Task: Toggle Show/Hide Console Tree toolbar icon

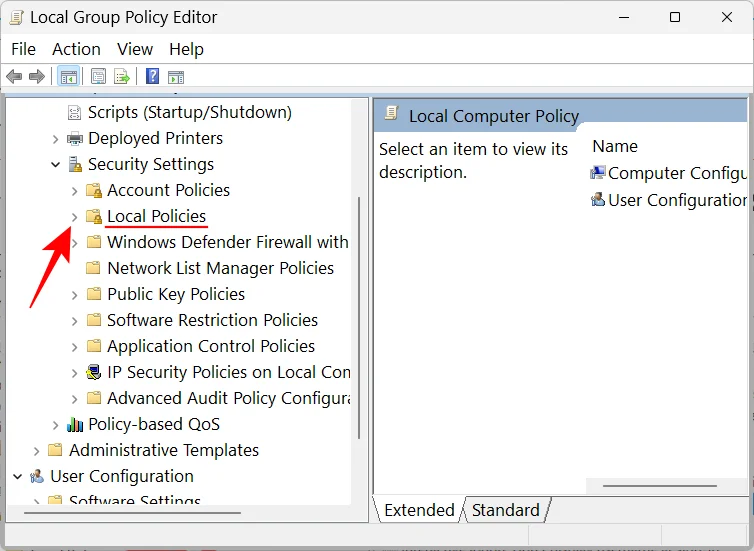Action: pyautogui.click(x=69, y=76)
